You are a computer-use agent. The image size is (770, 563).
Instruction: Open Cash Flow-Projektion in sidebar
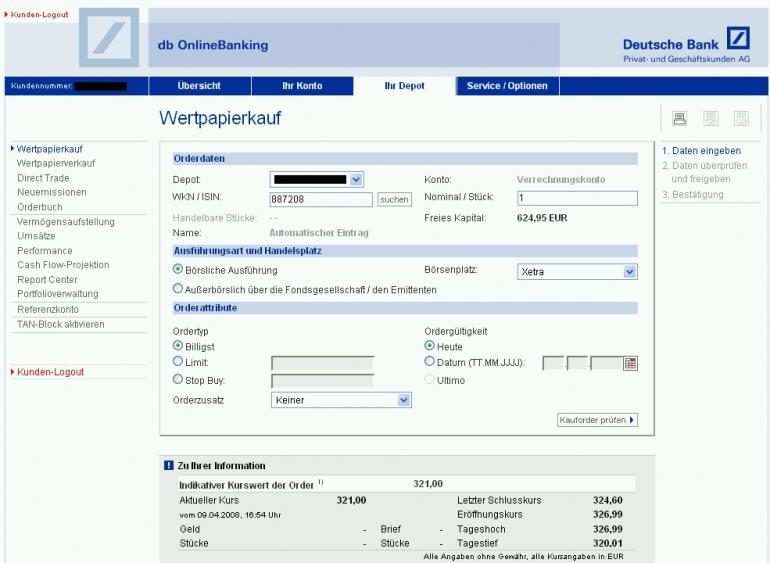63,265
